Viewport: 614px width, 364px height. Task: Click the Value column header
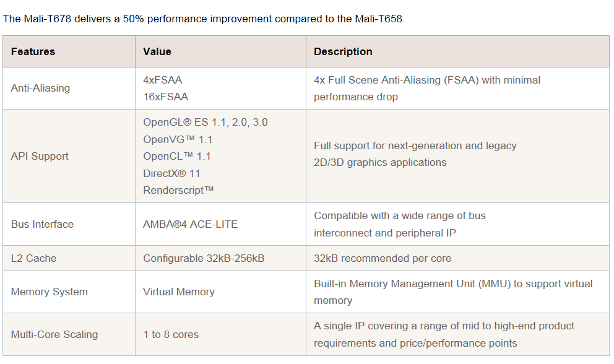(157, 51)
